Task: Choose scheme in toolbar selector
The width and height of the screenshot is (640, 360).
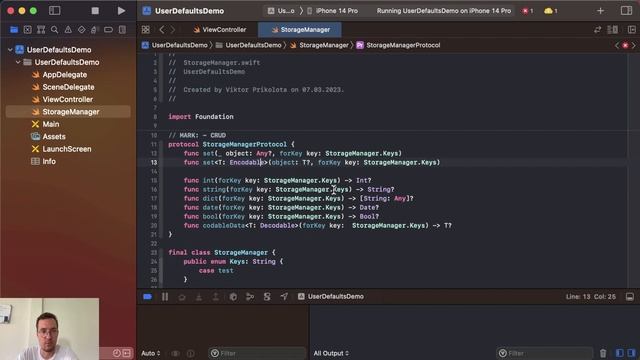Action: [x=281, y=11]
